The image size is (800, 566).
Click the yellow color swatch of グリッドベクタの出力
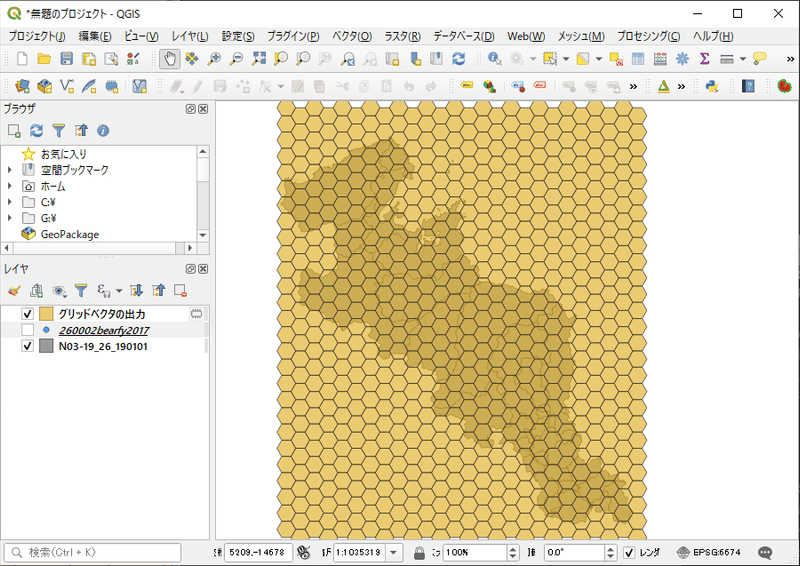(x=46, y=314)
